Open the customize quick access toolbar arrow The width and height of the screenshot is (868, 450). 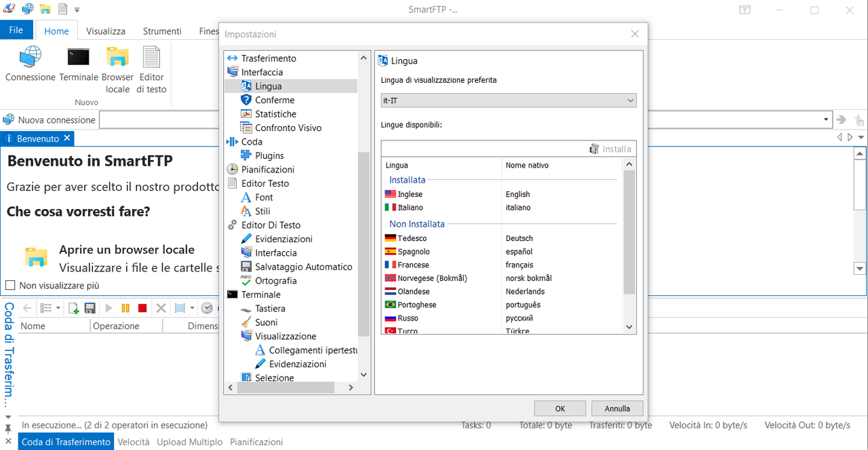[77, 10]
